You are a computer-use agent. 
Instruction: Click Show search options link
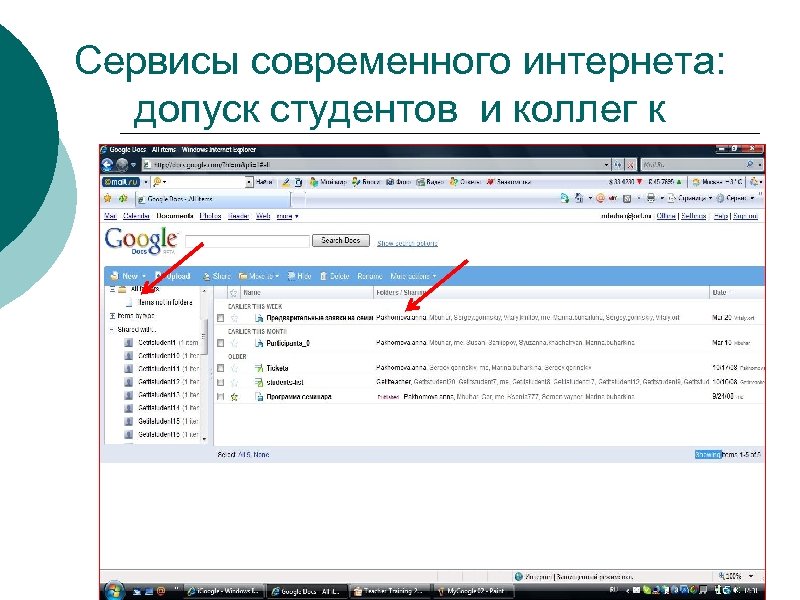(x=407, y=243)
